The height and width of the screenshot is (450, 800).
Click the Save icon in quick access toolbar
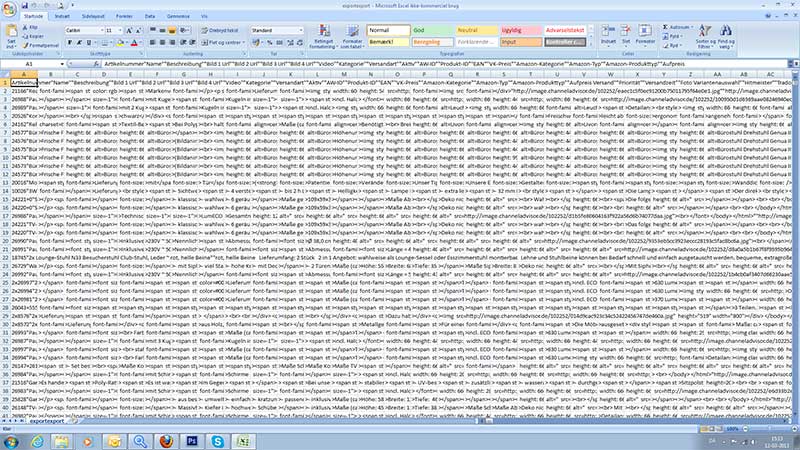click(x=24, y=6)
